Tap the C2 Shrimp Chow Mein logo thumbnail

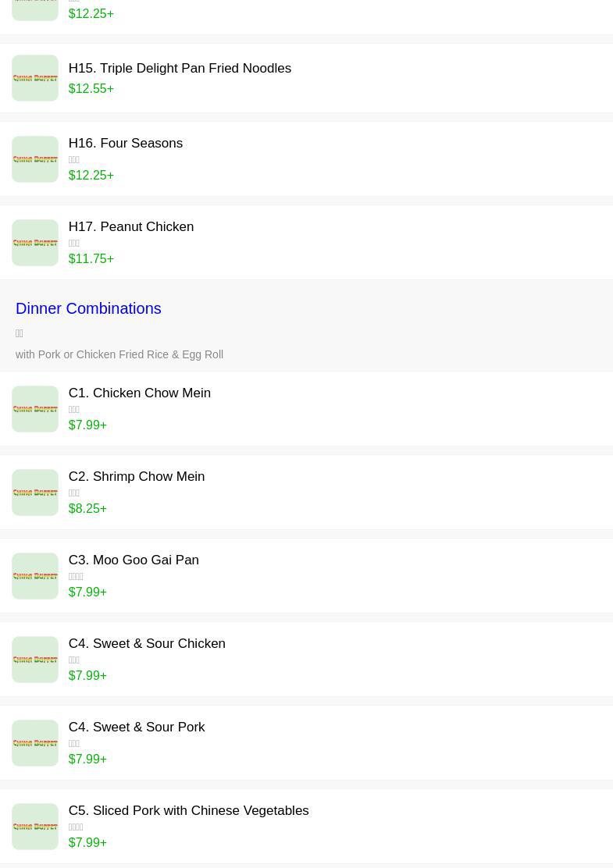(x=35, y=493)
